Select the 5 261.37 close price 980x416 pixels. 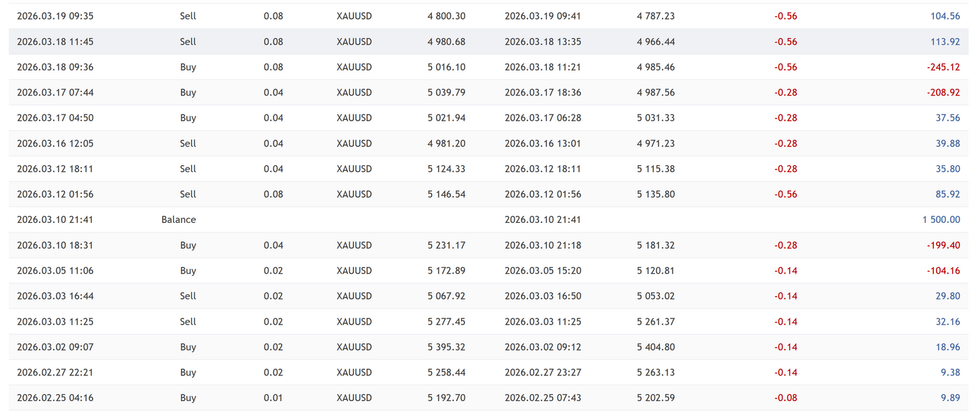(x=655, y=322)
